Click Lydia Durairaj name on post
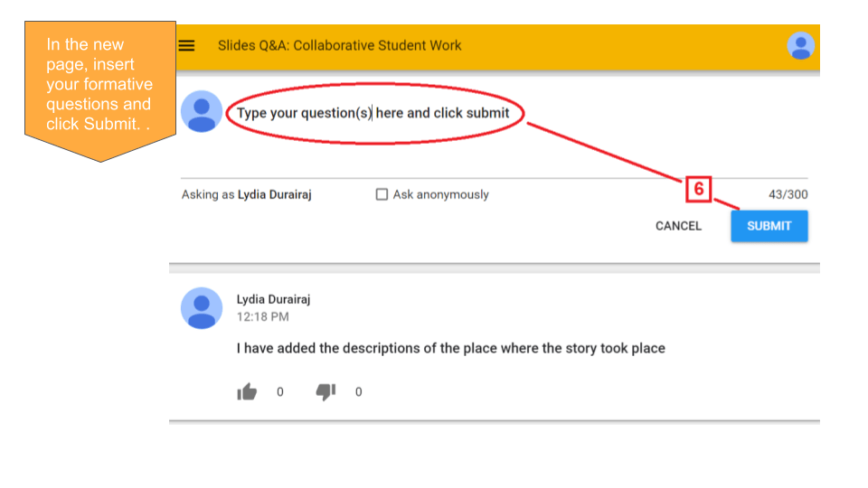The image size is (868, 488). 273,299
